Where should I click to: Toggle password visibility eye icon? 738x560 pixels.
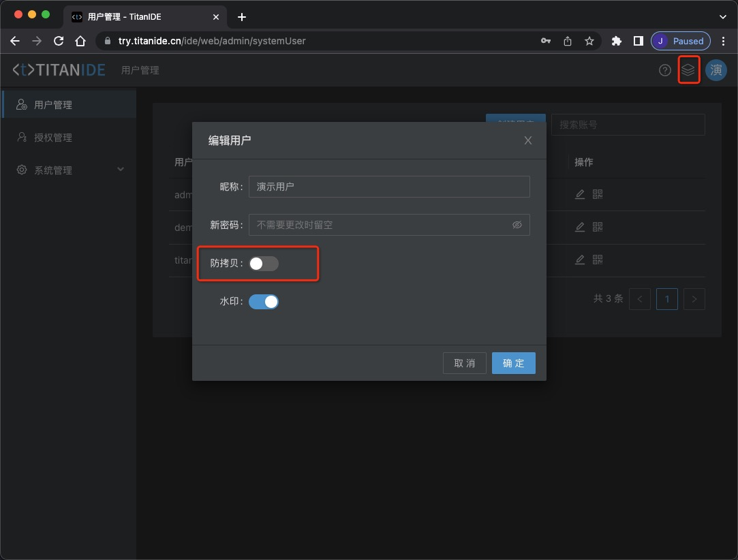click(x=517, y=225)
